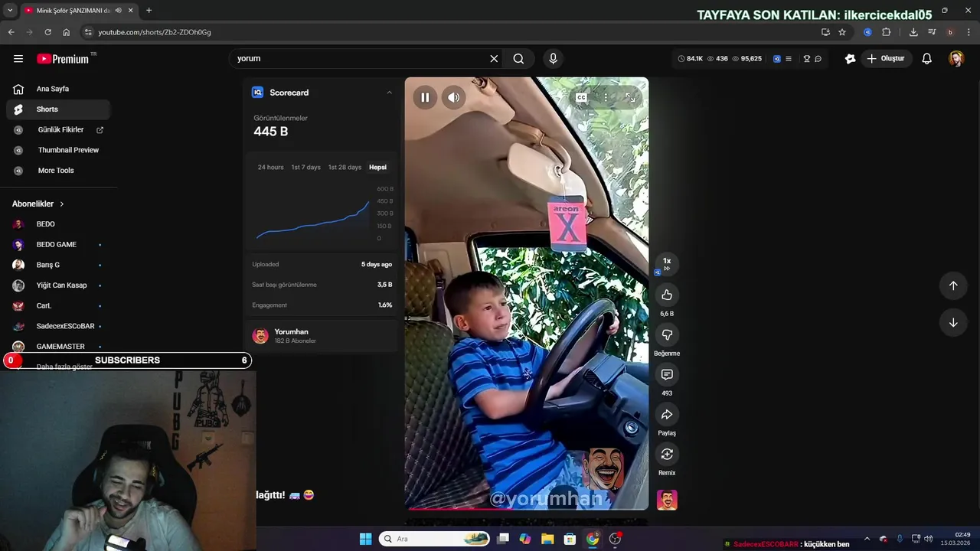
Task: Open the Yiğit Can Kasap channel
Action: click(58, 285)
